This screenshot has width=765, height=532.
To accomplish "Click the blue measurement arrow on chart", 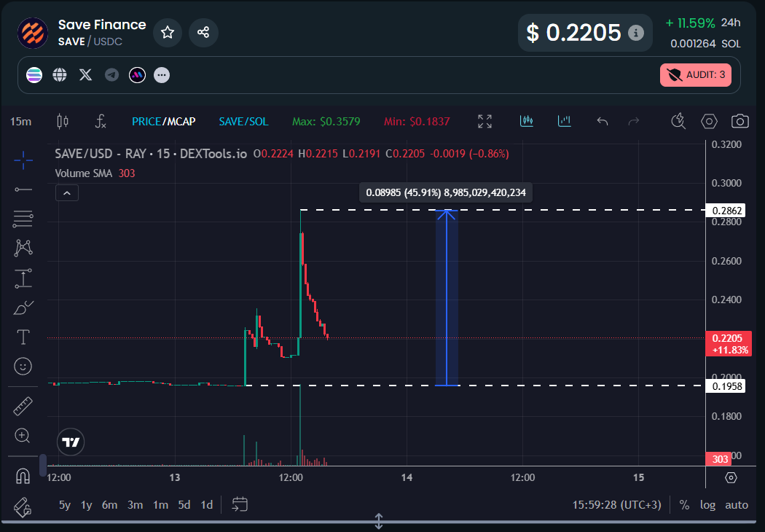I will pyautogui.click(x=447, y=297).
